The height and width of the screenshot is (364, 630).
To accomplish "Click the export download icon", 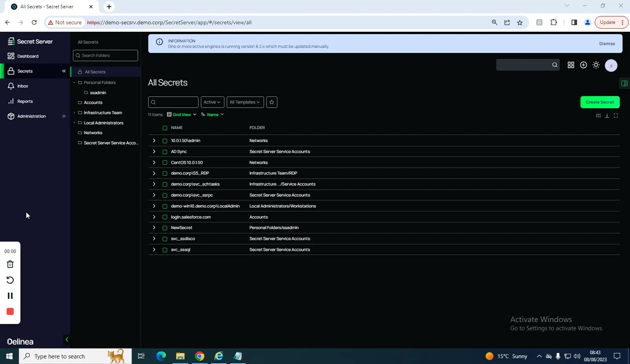I will pos(607,115).
